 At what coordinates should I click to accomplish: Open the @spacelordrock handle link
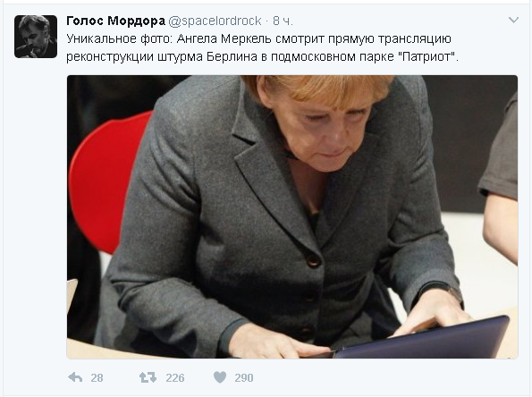pyautogui.click(x=215, y=21)
